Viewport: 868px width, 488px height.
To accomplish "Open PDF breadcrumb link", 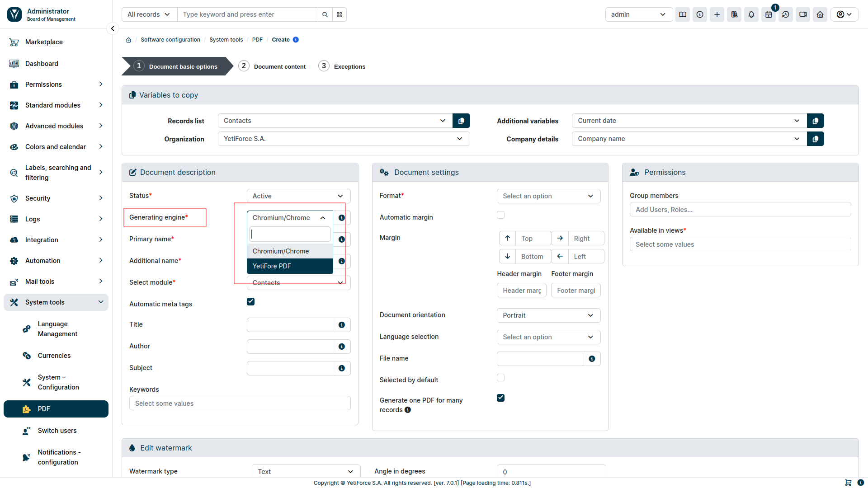I will click(257, 40).
